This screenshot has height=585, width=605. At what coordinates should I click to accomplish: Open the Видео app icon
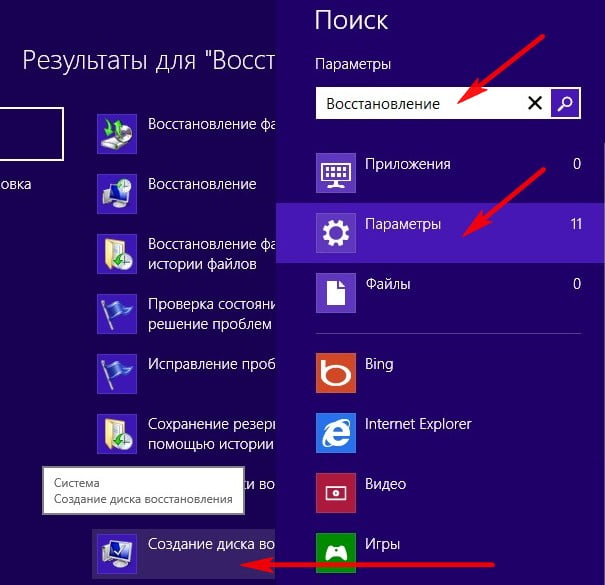335,493
